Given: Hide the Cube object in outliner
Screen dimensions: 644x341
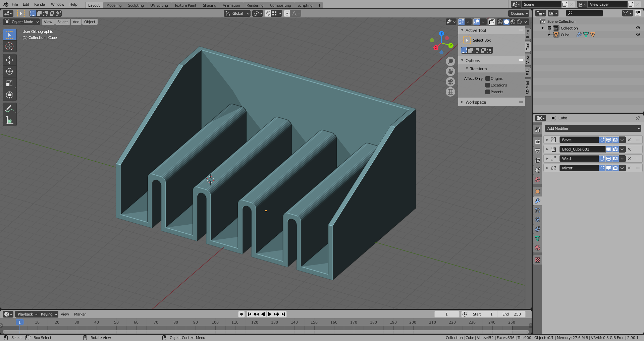Looking at the screenshot, I should (638, 35).
